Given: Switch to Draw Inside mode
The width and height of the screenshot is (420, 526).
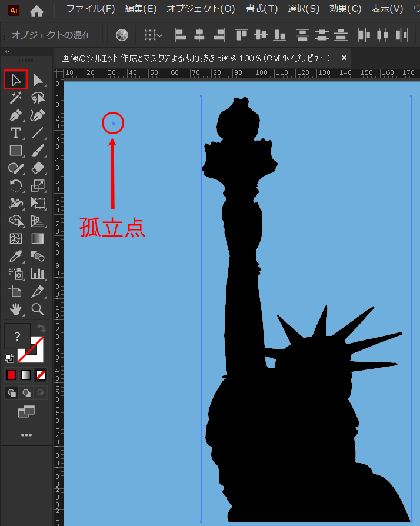Looking at the screenshot, I should point(41,392).
